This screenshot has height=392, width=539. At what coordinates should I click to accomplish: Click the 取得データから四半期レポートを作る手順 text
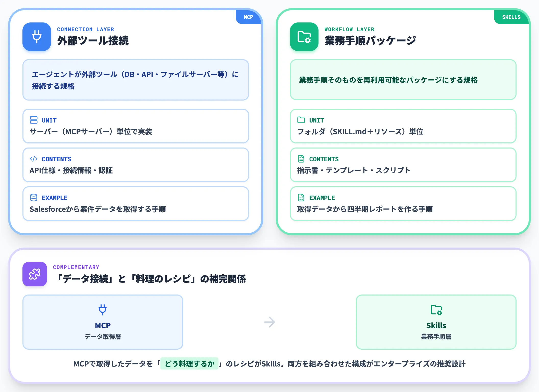365,209
